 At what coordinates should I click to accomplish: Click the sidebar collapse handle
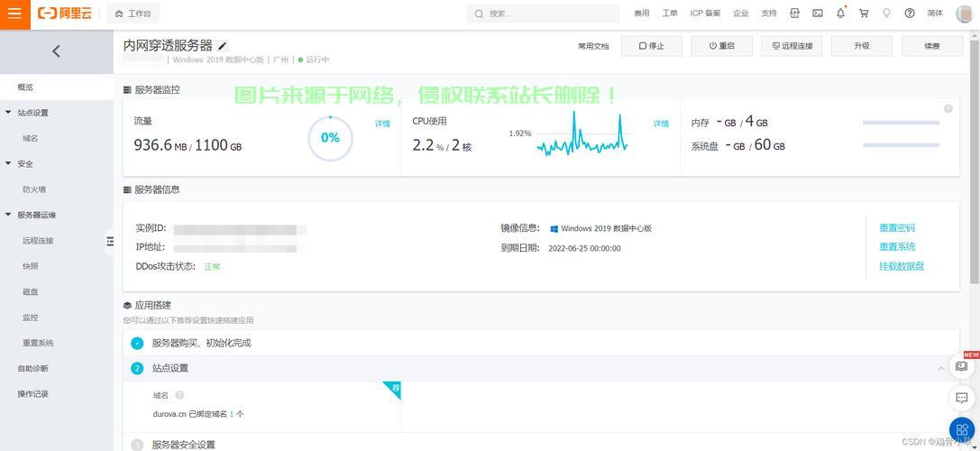[110, 242]
